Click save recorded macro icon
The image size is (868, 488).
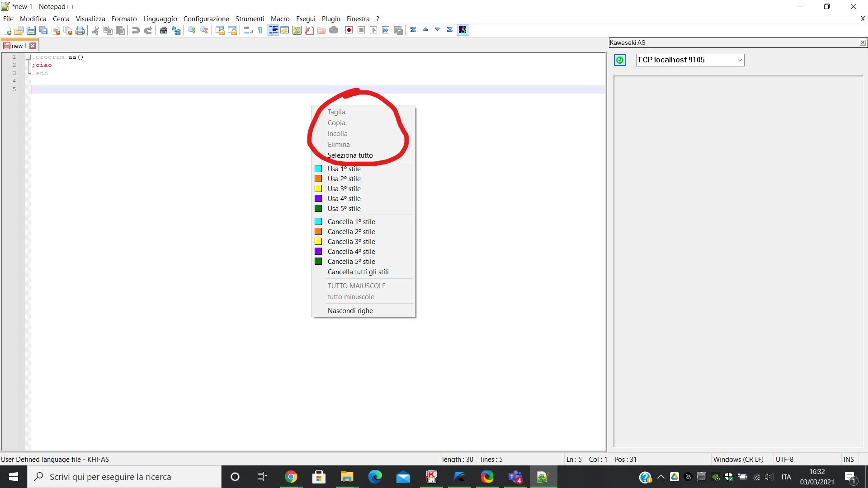(398, 30)
